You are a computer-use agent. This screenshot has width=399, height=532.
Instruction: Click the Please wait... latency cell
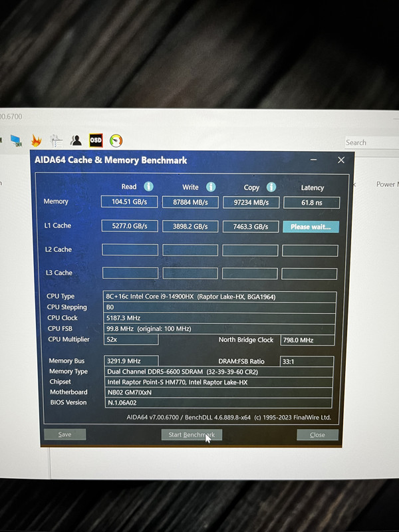[x=311, y=227]
